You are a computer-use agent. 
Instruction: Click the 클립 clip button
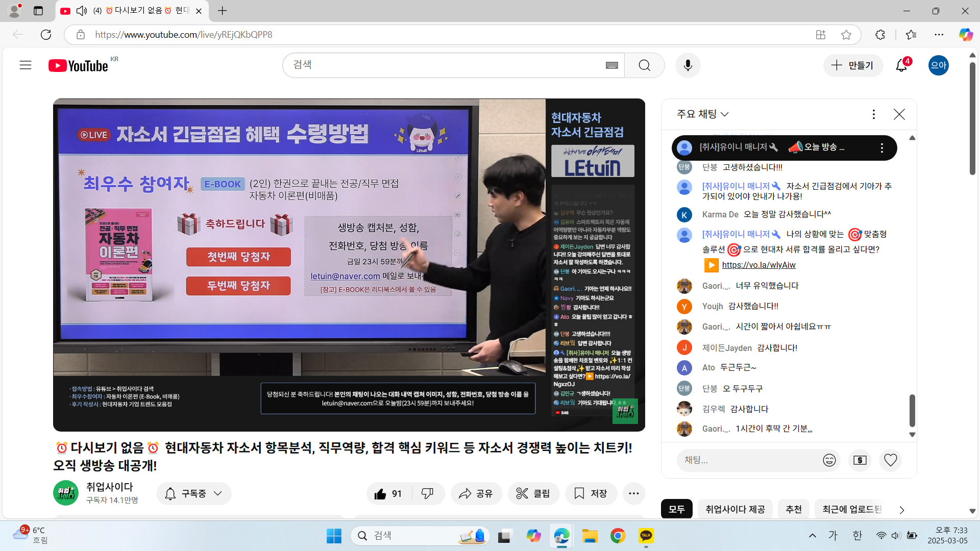pos(533,494)
